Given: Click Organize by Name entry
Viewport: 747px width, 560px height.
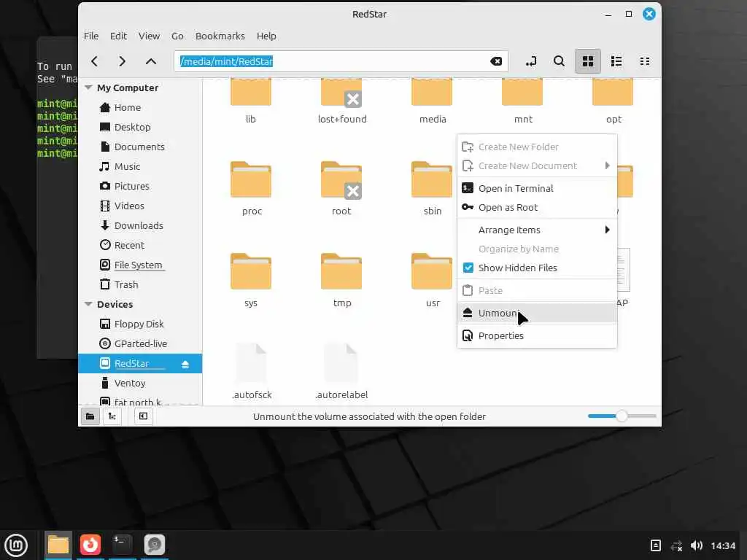Looking at the screenshot, I should [537, 249].
